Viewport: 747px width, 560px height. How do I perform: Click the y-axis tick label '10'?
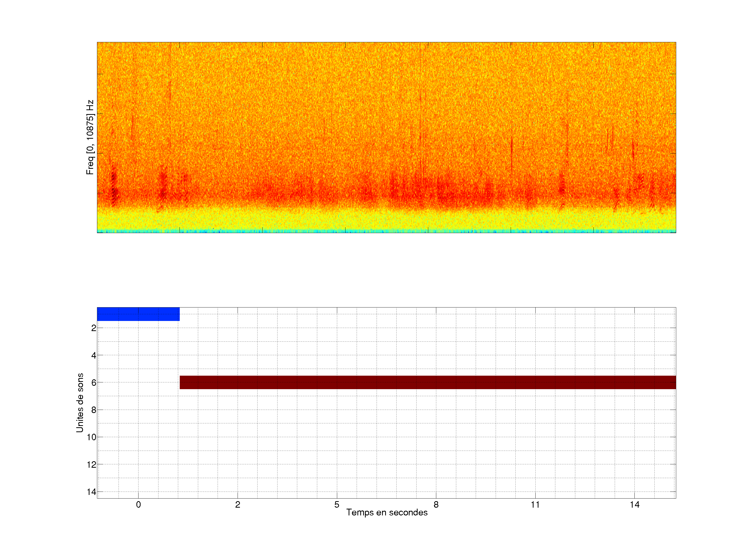pos(92,437)
